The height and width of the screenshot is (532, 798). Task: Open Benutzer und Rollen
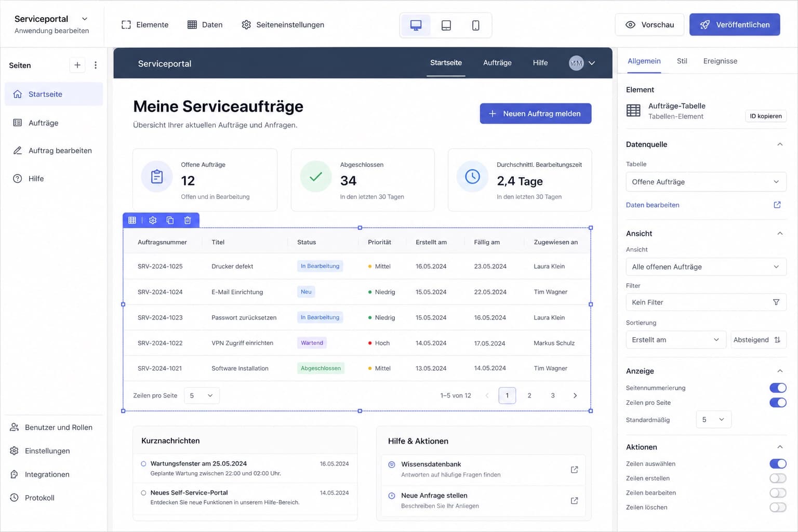51,427
